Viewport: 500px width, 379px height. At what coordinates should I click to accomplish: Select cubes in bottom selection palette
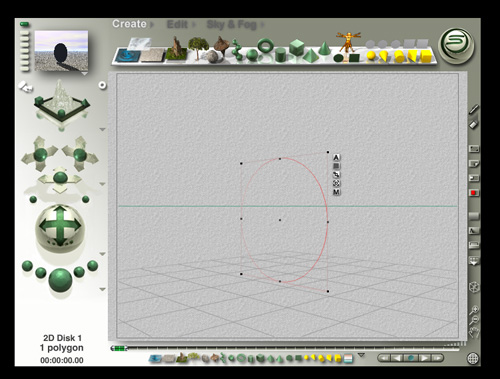point(261,358)
